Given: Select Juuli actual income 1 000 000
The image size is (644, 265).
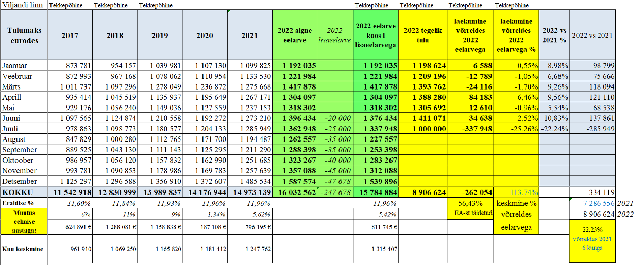Looking at the screenshot, I should (422, 129).
